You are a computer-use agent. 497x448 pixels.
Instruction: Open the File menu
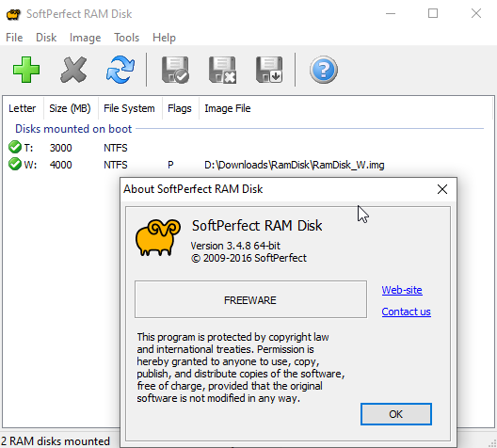(x=14, y=38)
